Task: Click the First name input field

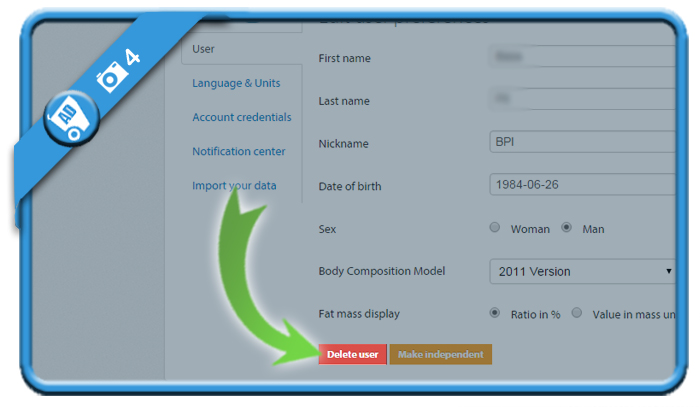Action: pyautogui.click(x=582, y=56)
